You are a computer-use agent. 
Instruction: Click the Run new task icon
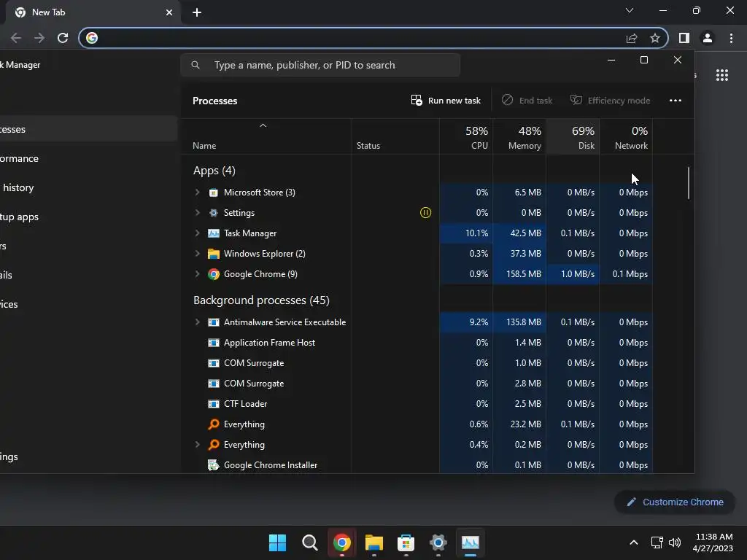pos(417,101)
